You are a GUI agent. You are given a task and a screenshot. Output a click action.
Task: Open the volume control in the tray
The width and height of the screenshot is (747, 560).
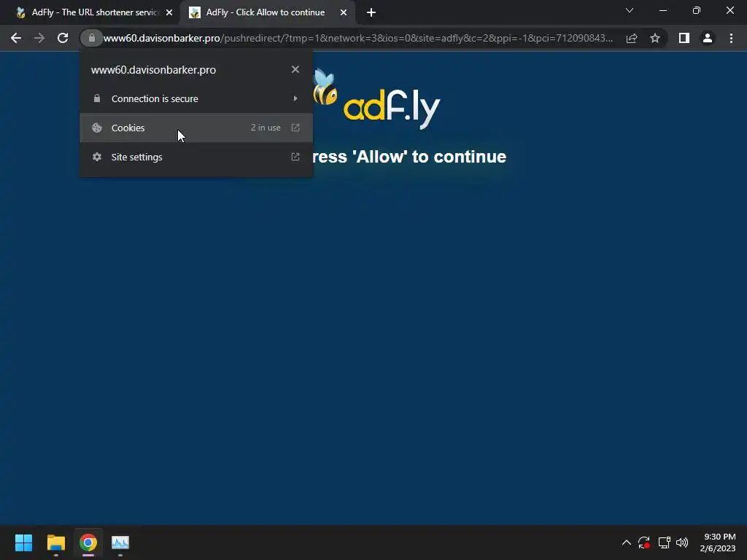click(682, 542)
